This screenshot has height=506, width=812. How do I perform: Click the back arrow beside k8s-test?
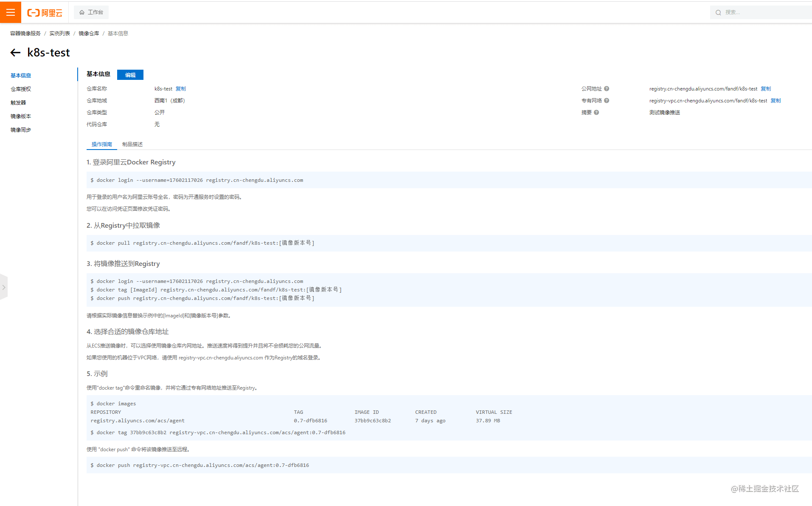pyautogui.click(x=15, y=53)
